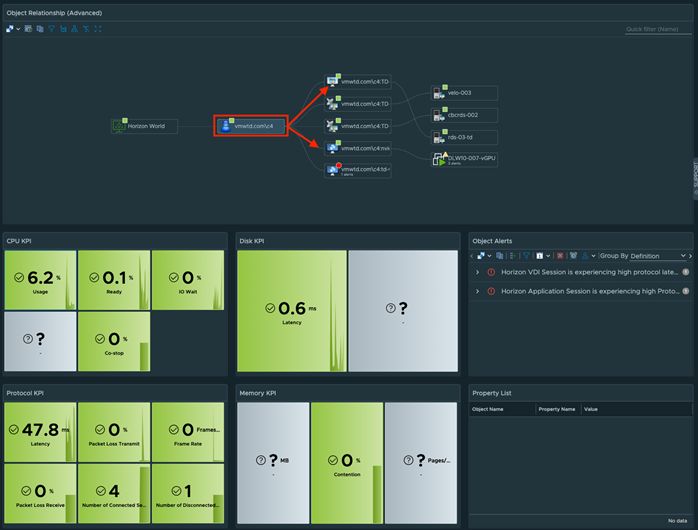The image size is (698, 530).
Task: Click the count badge on Horizon VDI Session alert
Action: point(686,272)
